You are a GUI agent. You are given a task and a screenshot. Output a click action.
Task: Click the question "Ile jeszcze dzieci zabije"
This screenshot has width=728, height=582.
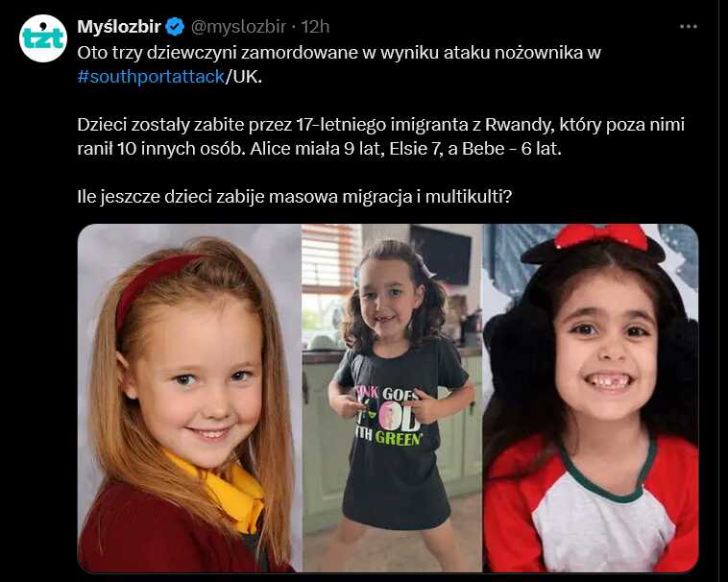(x=294, y=197)
